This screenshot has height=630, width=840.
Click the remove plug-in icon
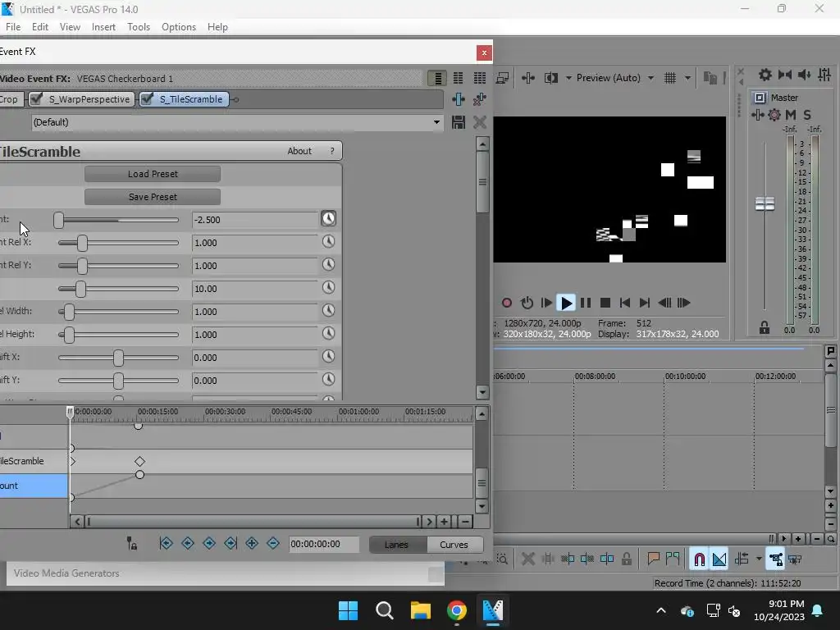click(x=479, y=99)
